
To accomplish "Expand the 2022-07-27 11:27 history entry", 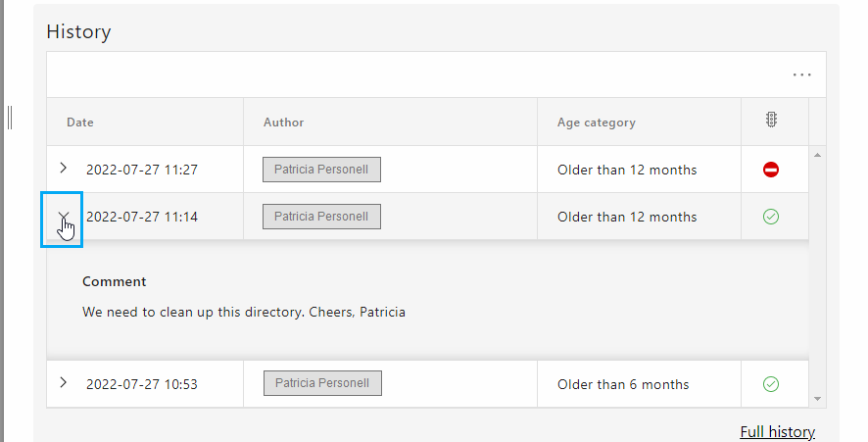I will coord(63,168).
